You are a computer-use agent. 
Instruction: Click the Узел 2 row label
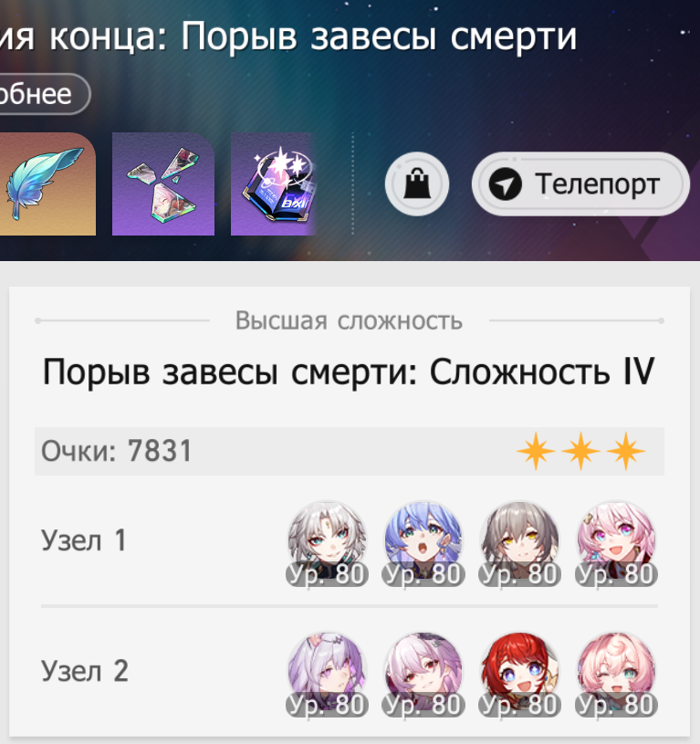84,671
